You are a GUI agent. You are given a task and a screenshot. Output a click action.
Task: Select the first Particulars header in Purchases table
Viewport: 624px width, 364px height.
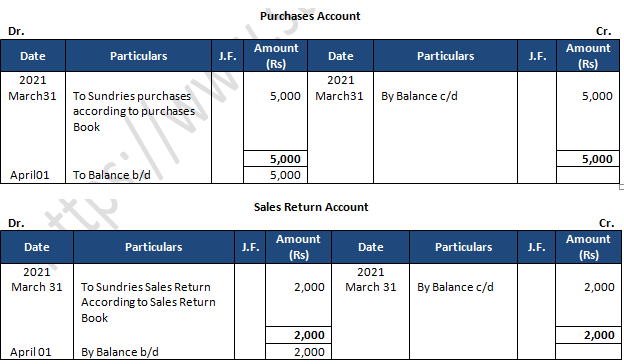click(138, 56)
